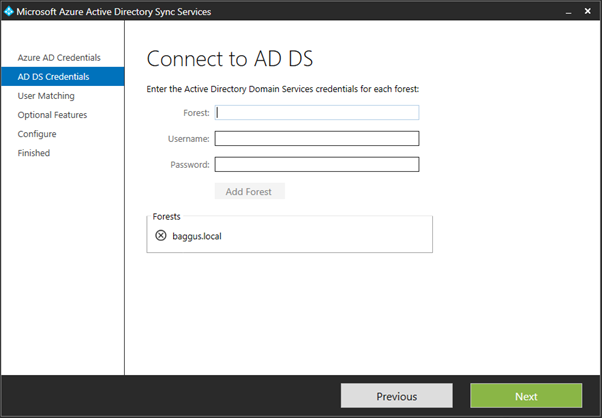Click the Forests group box label
This screenshot has width=602, height=418.
(x=168, y=216)
